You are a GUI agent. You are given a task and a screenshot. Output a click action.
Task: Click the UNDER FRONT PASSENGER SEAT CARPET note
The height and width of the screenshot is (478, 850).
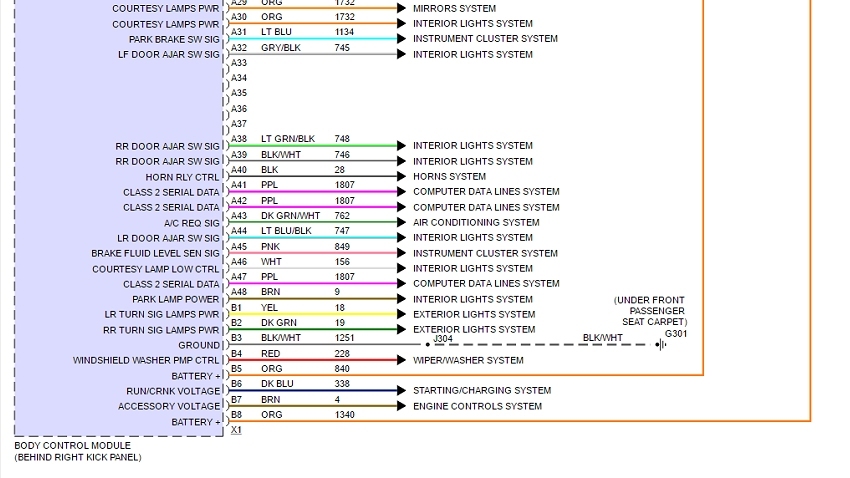[x=651, y=311]
